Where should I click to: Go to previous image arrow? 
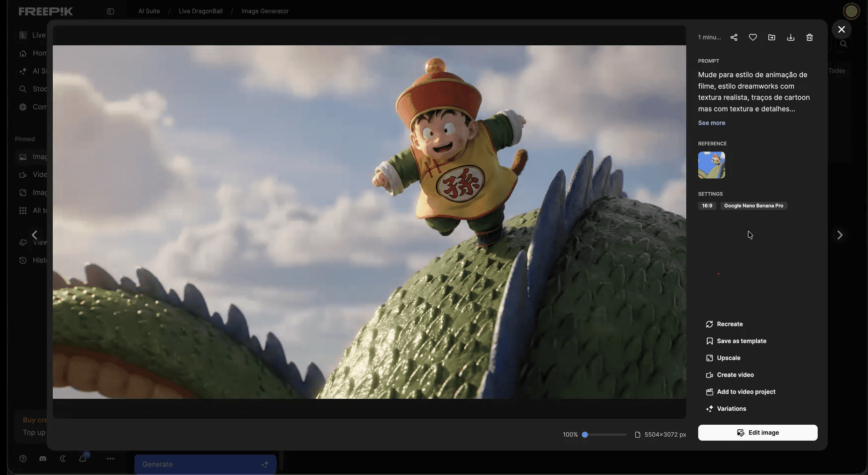coord(34,235)
